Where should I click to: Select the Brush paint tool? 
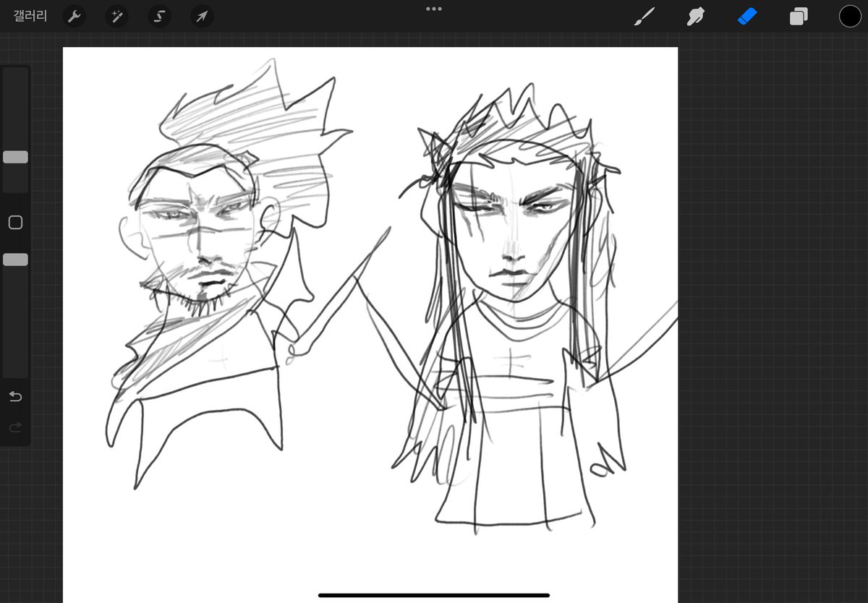pyautogui.click(x=643, y=16)
